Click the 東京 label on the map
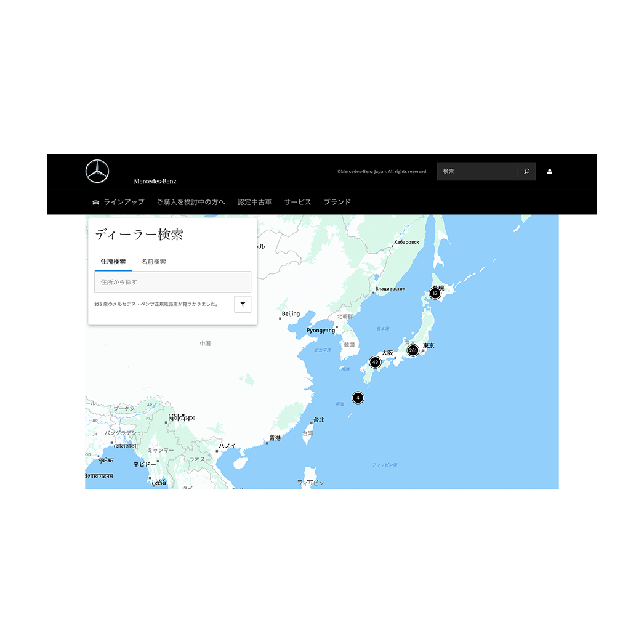 (429, 345)
